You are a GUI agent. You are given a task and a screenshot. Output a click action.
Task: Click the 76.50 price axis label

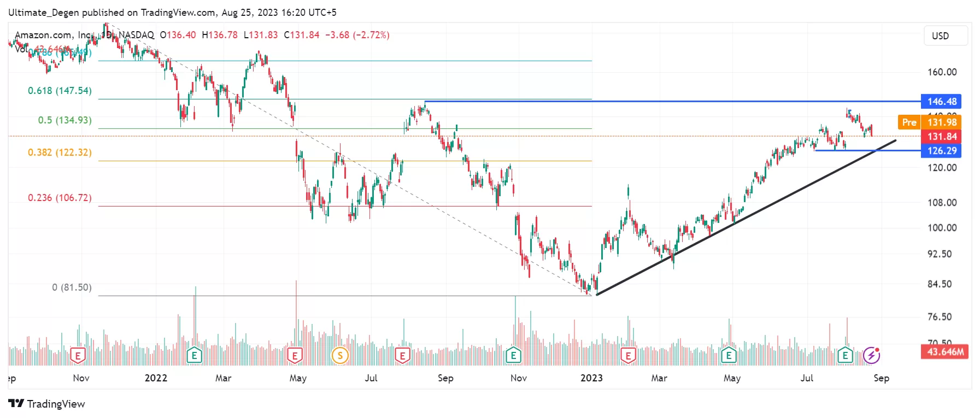click(940, 317)
